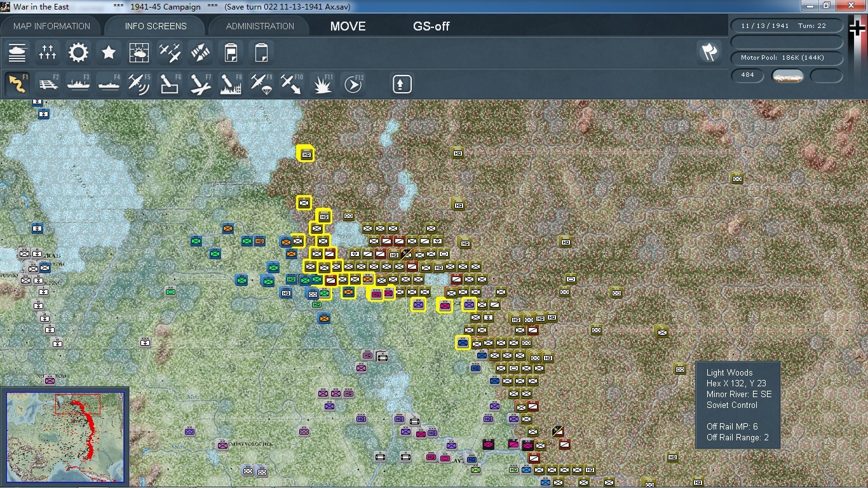Click the victory star icon

pos(109,52)
